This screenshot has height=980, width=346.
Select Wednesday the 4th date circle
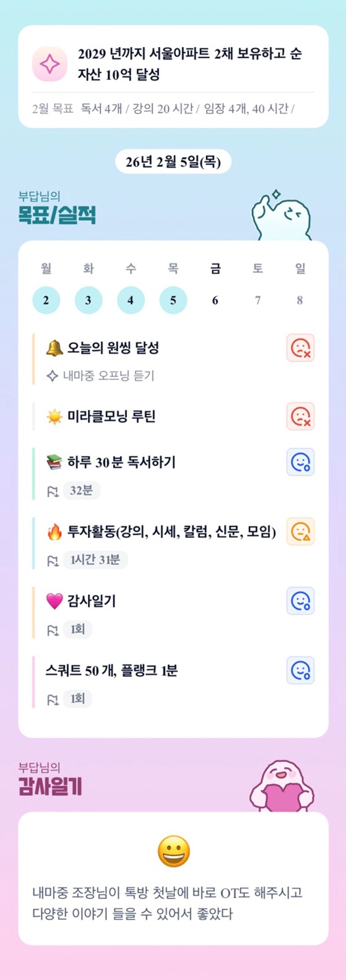pyautogui.click(x=131, y=300)
